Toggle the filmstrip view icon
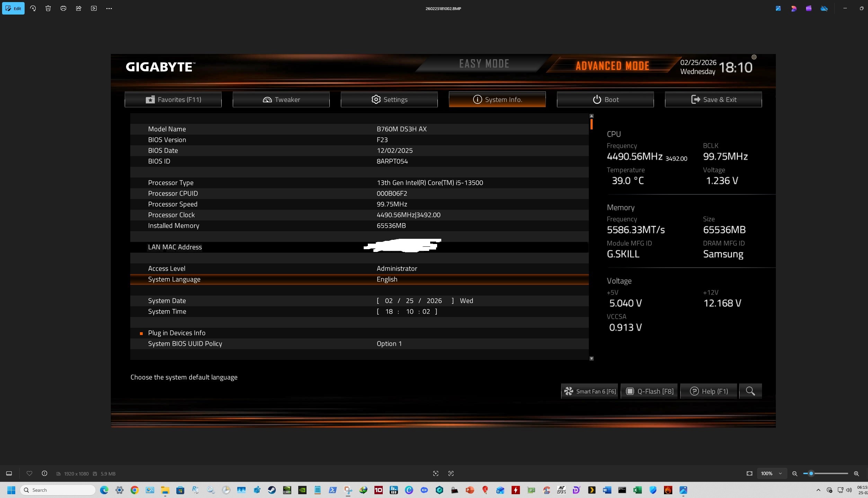The width and height of the screenshot is (868, 498). click(9, 473)
